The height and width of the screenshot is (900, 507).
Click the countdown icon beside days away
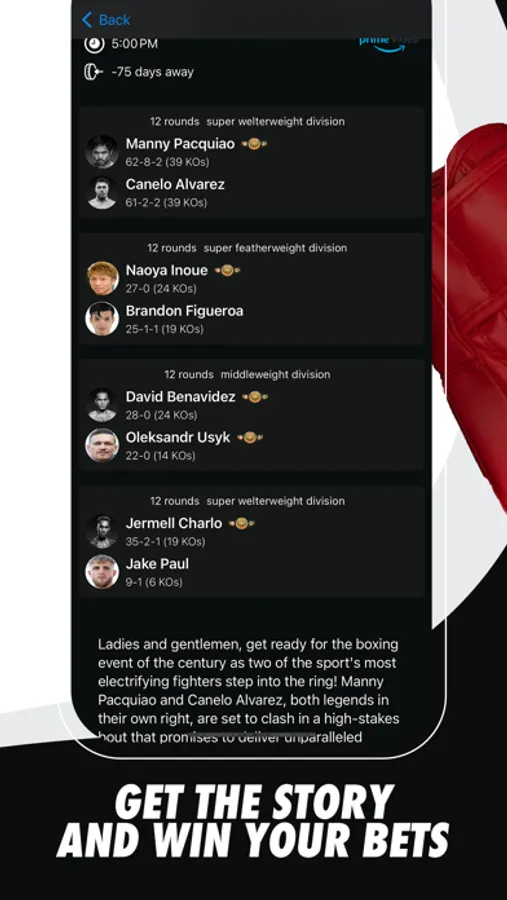(x=93, y=72)
